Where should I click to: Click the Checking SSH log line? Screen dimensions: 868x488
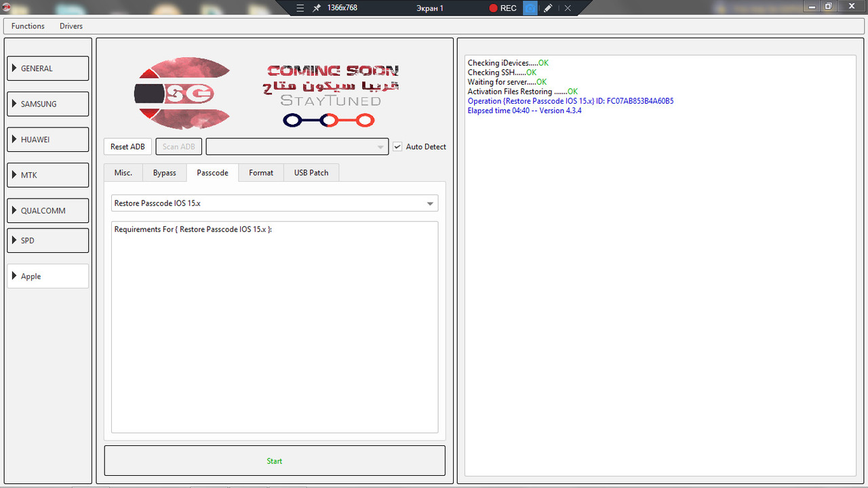pyautogui.click(x=502, y=73)
